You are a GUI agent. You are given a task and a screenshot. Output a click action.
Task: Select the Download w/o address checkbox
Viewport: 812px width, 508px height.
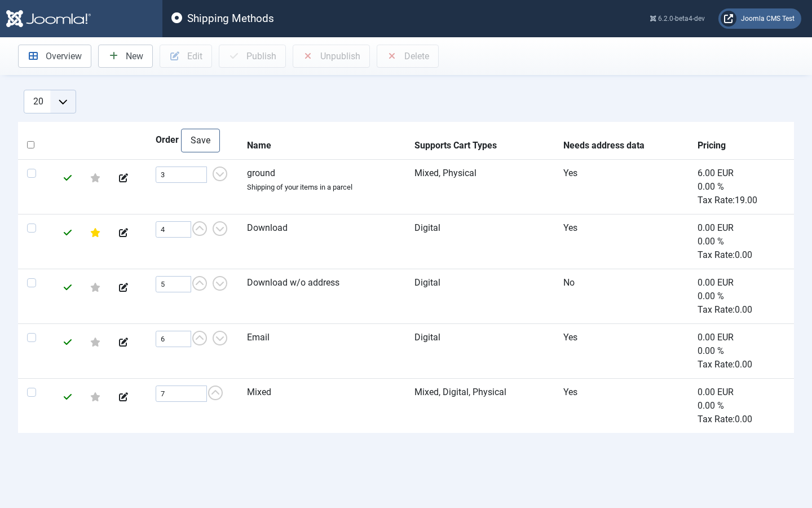(32, 283)
